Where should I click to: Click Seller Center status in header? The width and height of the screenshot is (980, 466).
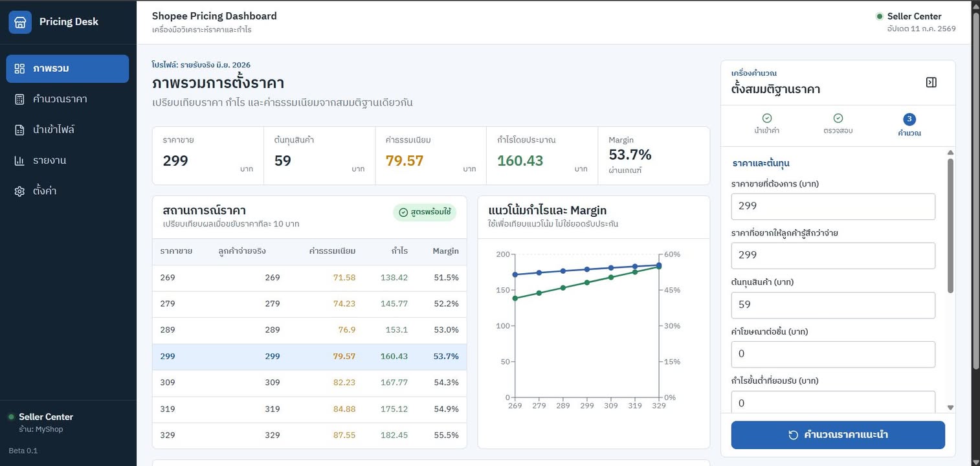[x=909, y=16]
